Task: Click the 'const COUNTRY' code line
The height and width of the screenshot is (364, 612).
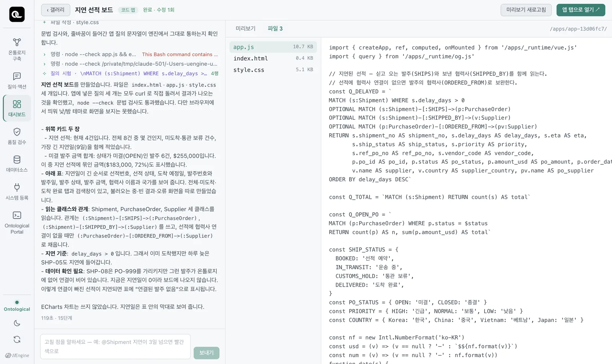Action: click(456, 320)
